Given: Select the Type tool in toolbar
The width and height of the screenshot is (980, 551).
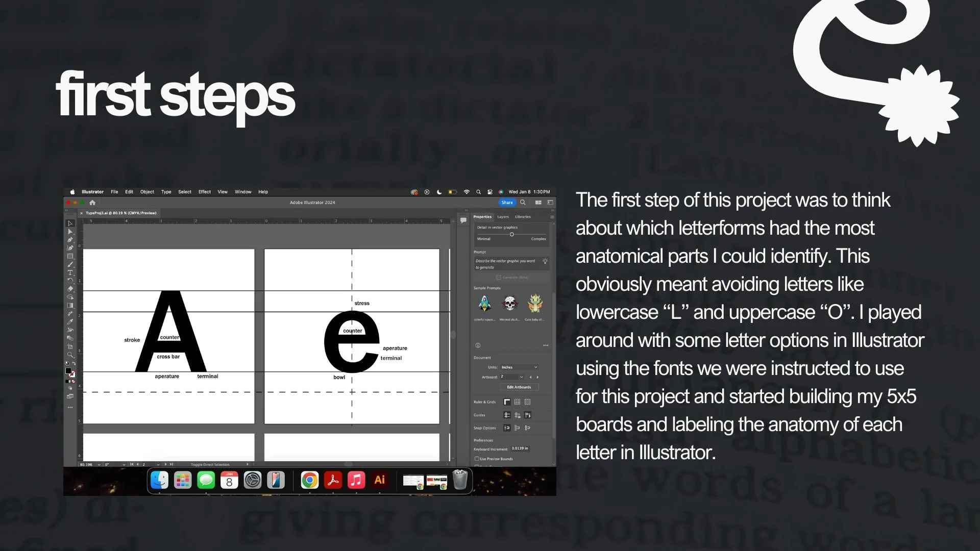Looking at the screenshot, I should pyautogui.click(x=70, y=272).
